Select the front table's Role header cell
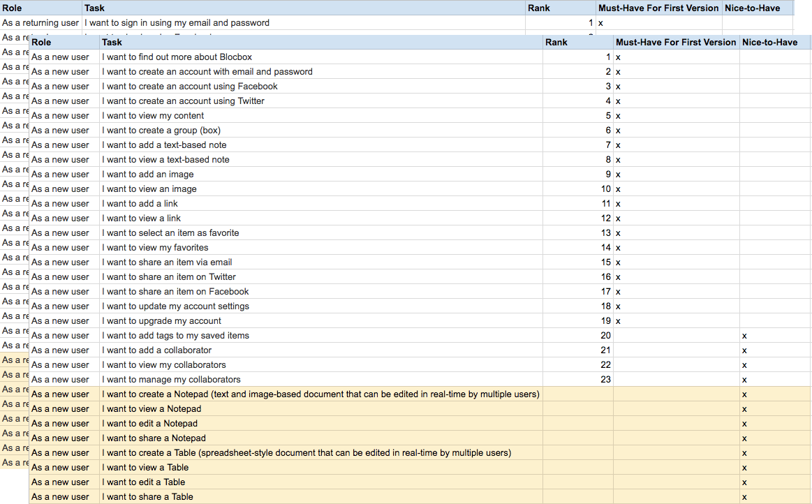 tap(64, 43)
